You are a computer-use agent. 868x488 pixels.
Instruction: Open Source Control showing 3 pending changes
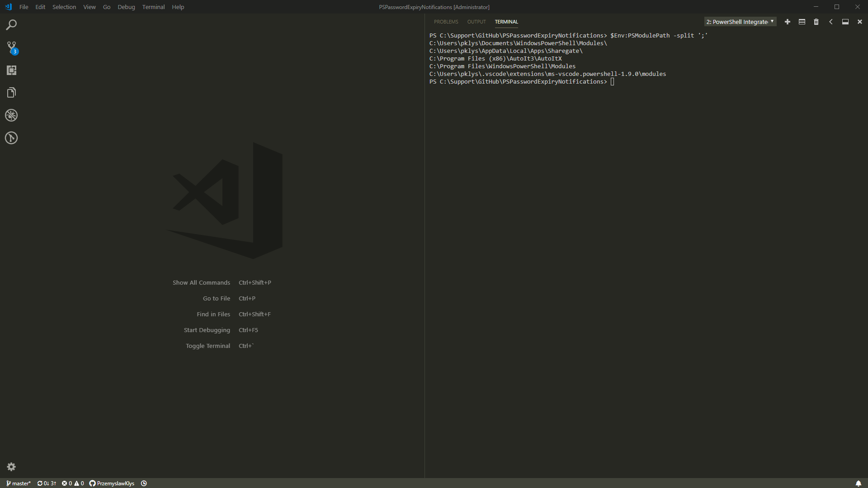tap(11, 47)
